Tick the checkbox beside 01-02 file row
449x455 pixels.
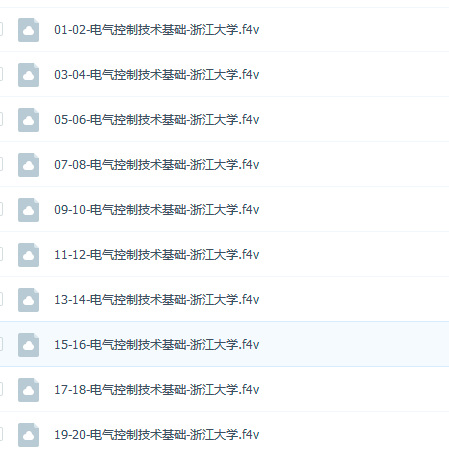[1, 29]
